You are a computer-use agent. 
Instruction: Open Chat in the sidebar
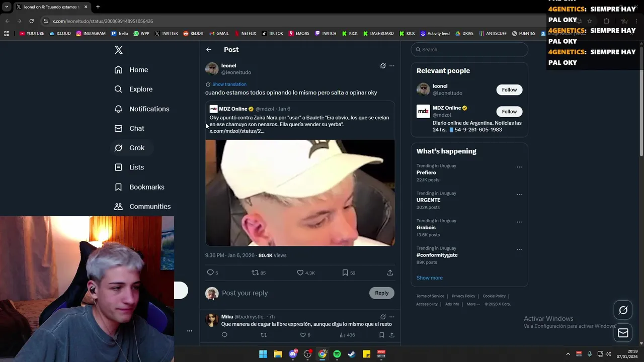(x=129, y=128)
